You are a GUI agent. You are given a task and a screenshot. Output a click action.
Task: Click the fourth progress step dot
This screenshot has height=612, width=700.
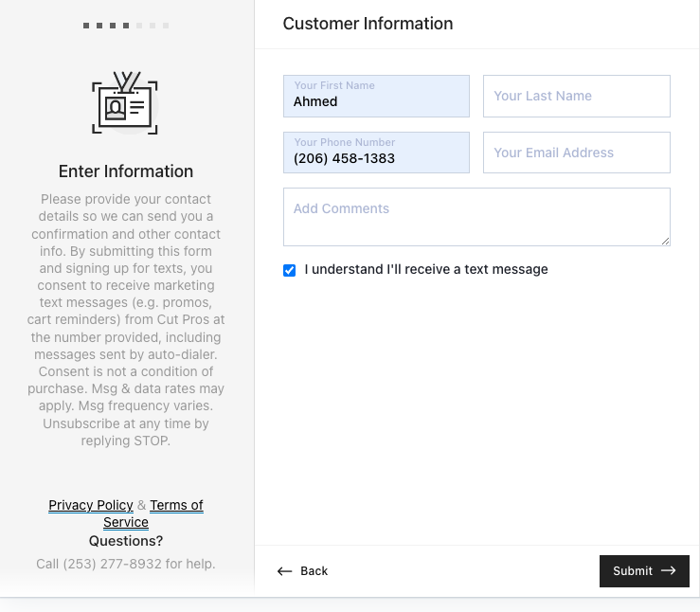click(126, 26)
